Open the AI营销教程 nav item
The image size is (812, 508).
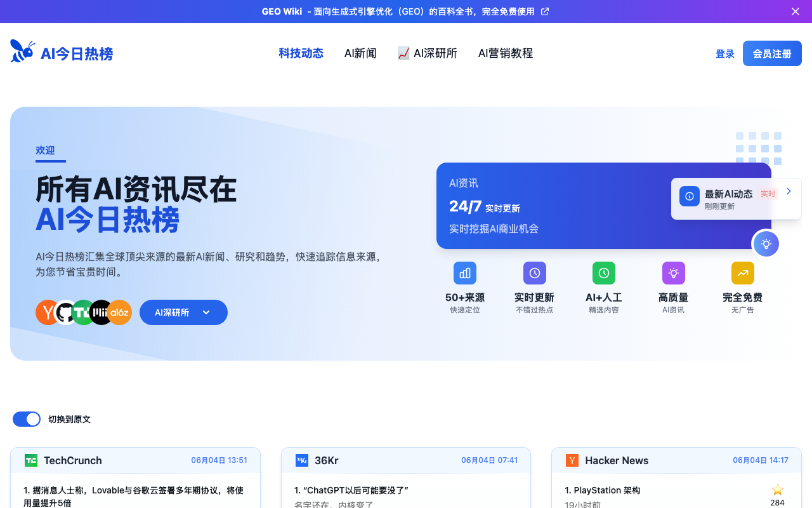pos(506,53)
